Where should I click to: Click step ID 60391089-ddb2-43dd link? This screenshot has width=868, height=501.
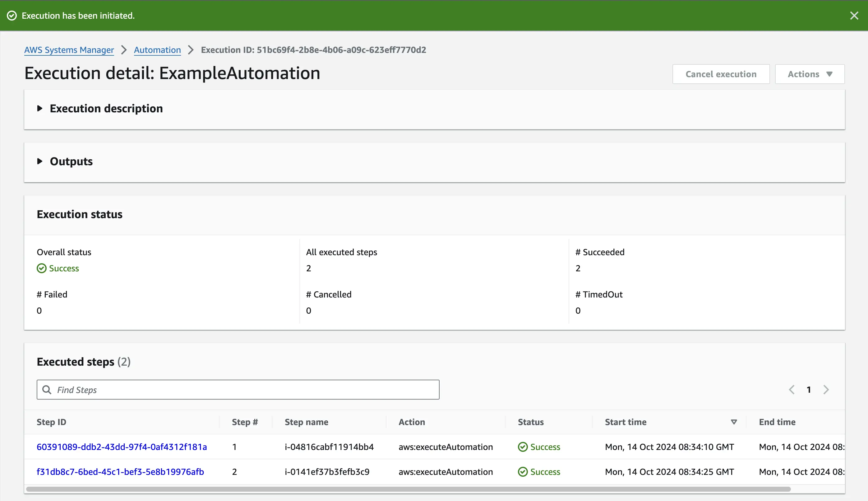pos(122,446)
